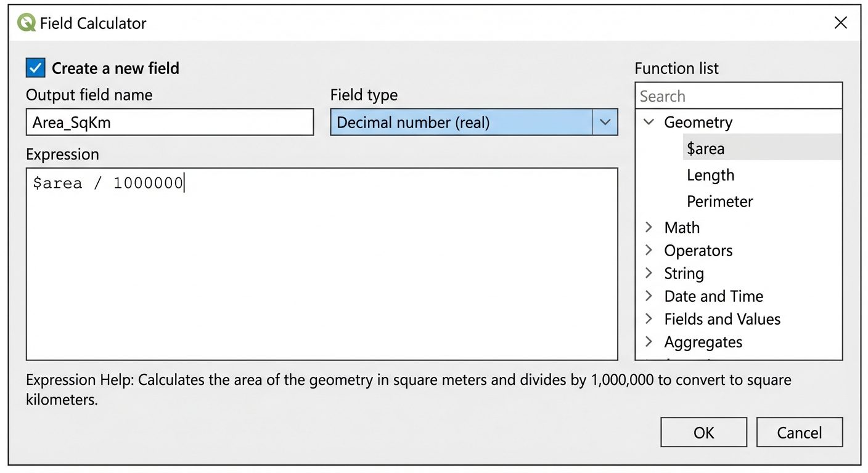Click the Output field name input
This screenshot has width=868, height=473.
coord(170,121)
